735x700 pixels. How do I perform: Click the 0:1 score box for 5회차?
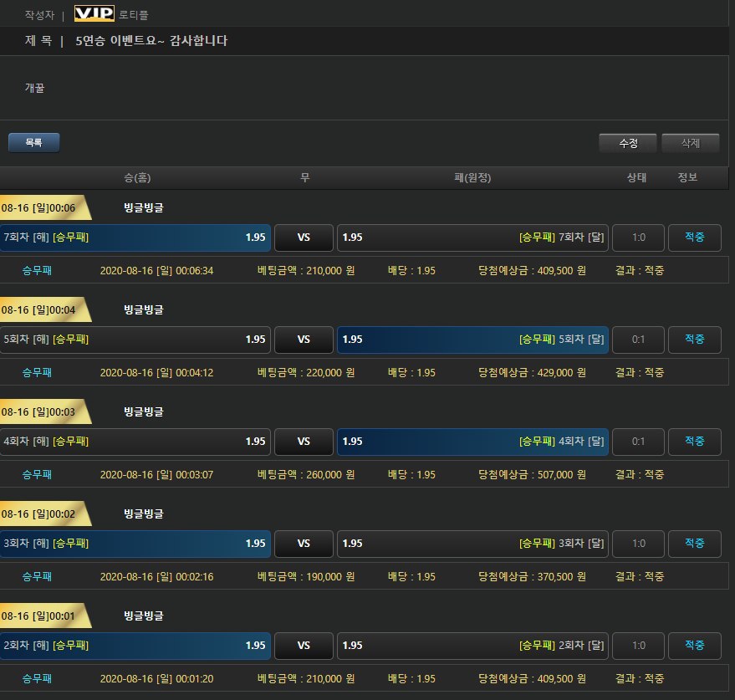638,340
